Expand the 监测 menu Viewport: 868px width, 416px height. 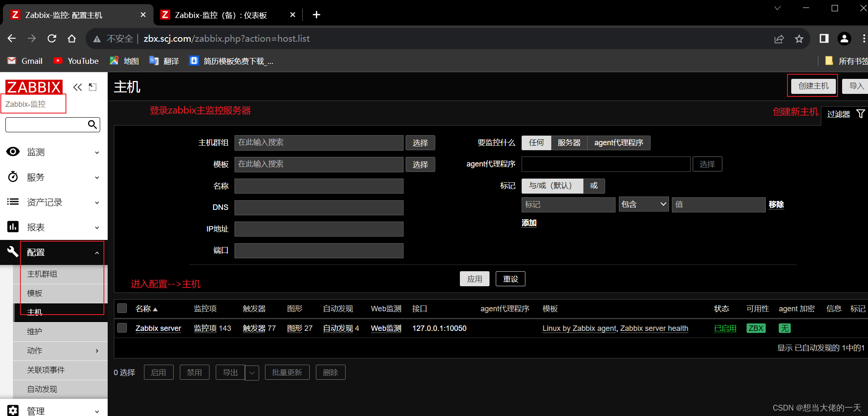click(x=54, y=152)
